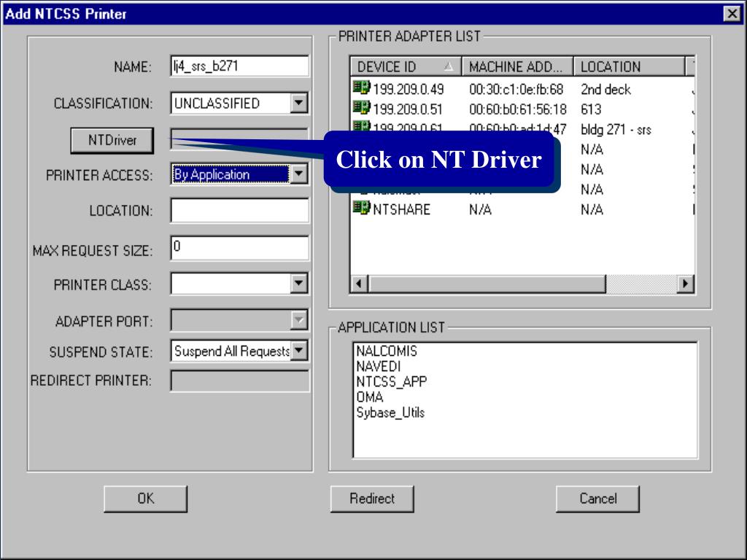Select the NTSHARE device name
The width and height of the screenshot is (747, 560).
point(402,209)
